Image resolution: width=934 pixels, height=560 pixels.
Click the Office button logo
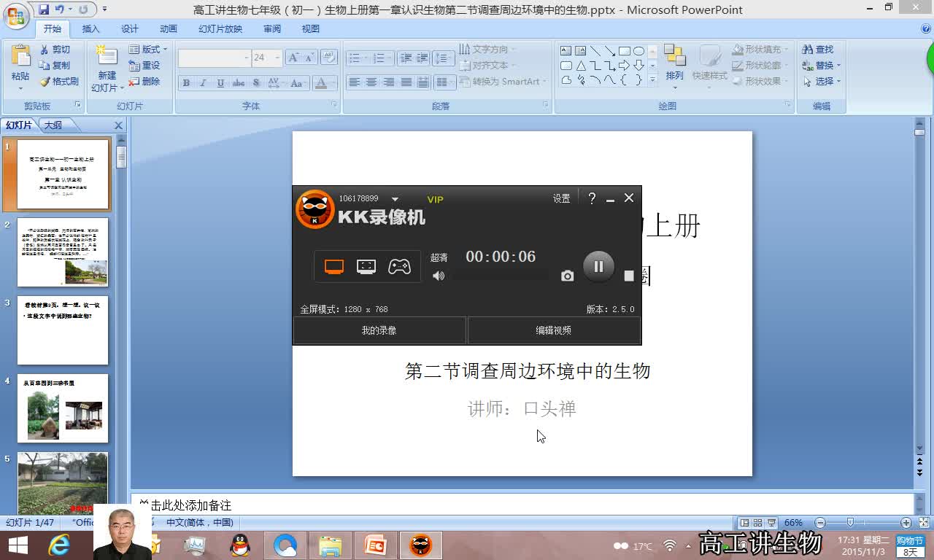(15, 16)
